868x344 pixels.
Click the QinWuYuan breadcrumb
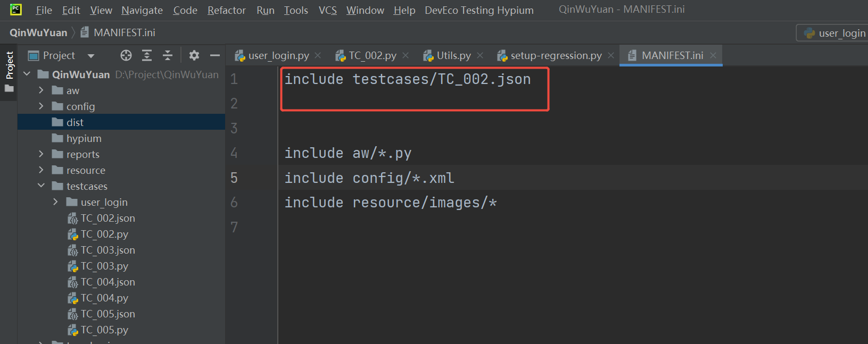coord(38,32)
